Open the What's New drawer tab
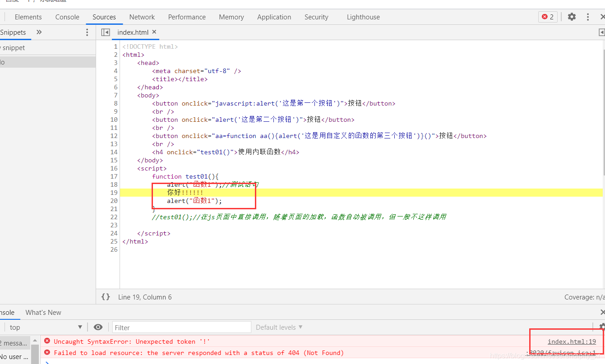 [x=43, y=313]
